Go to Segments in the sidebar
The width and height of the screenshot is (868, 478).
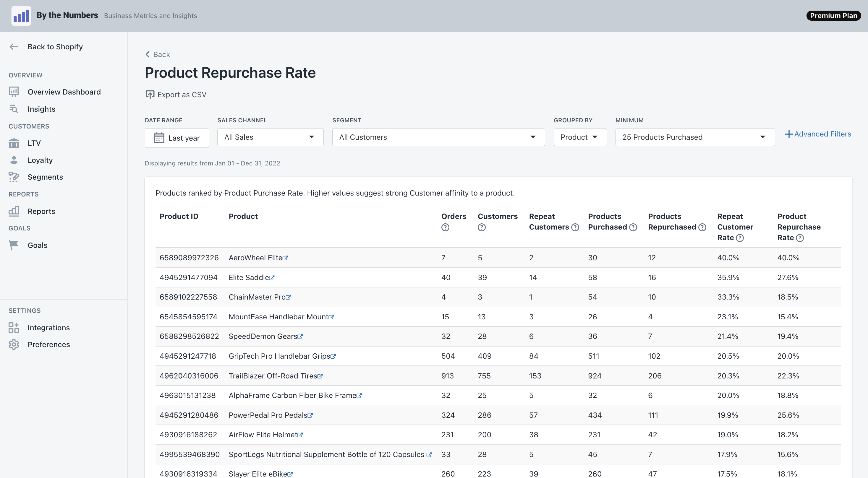click(45, 177)
